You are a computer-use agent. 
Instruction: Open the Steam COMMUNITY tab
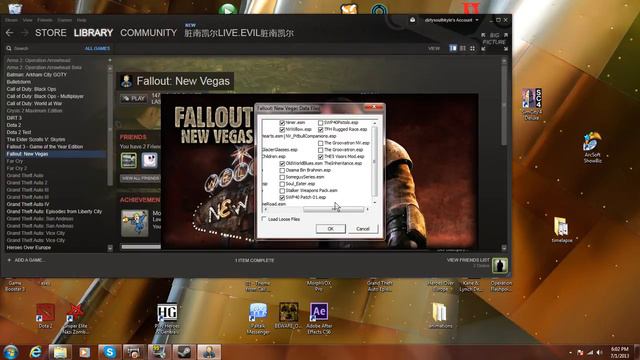(149, 33)
